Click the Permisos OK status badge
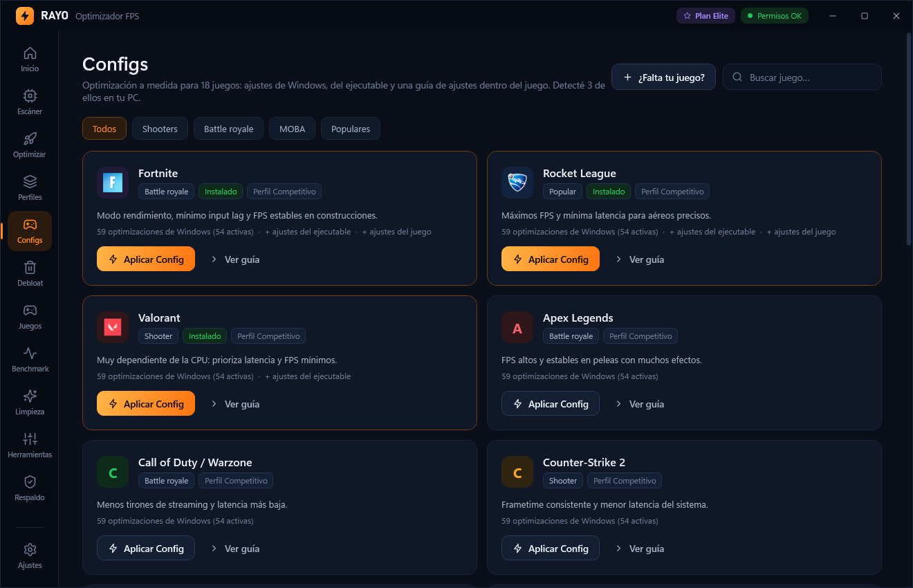The image size is (913, 588). point(775,15)
